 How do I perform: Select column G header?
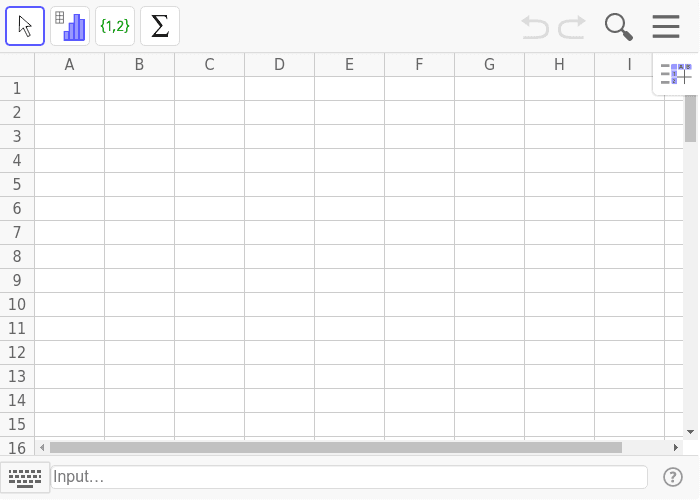pos(489,65)
